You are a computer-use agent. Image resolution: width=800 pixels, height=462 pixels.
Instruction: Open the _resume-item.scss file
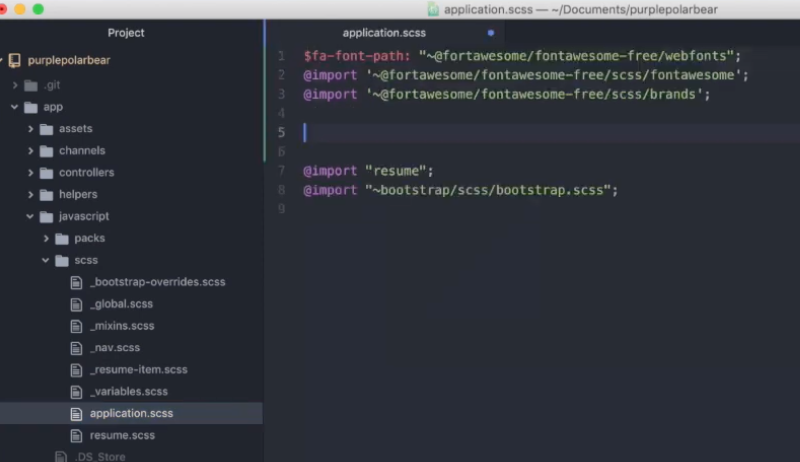[139, 370]
